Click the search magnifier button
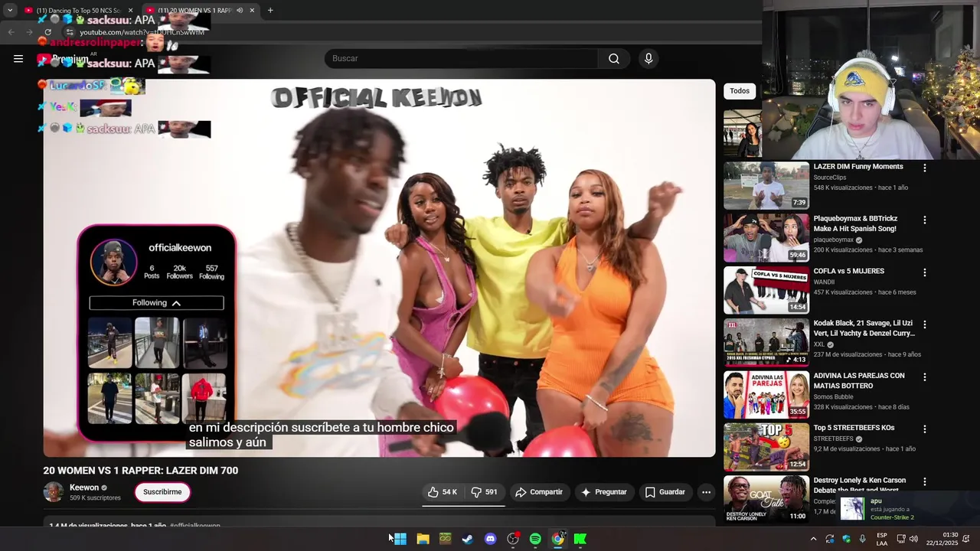Viewport: 980px width, 551px height. [614, 59]
